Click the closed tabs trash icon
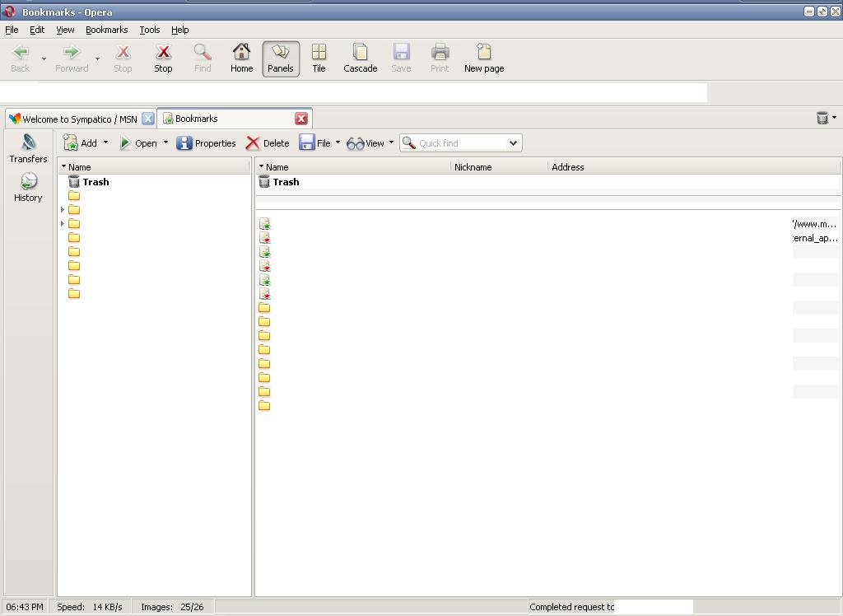 click(822, 118)
